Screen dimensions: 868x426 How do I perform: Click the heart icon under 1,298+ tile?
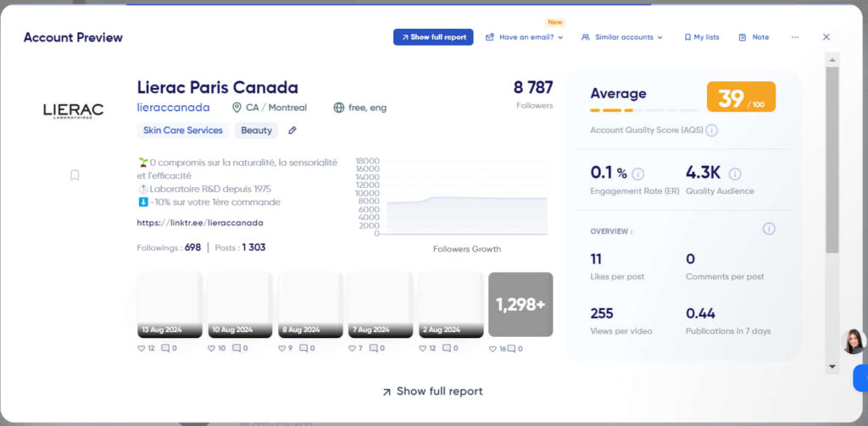492,349
